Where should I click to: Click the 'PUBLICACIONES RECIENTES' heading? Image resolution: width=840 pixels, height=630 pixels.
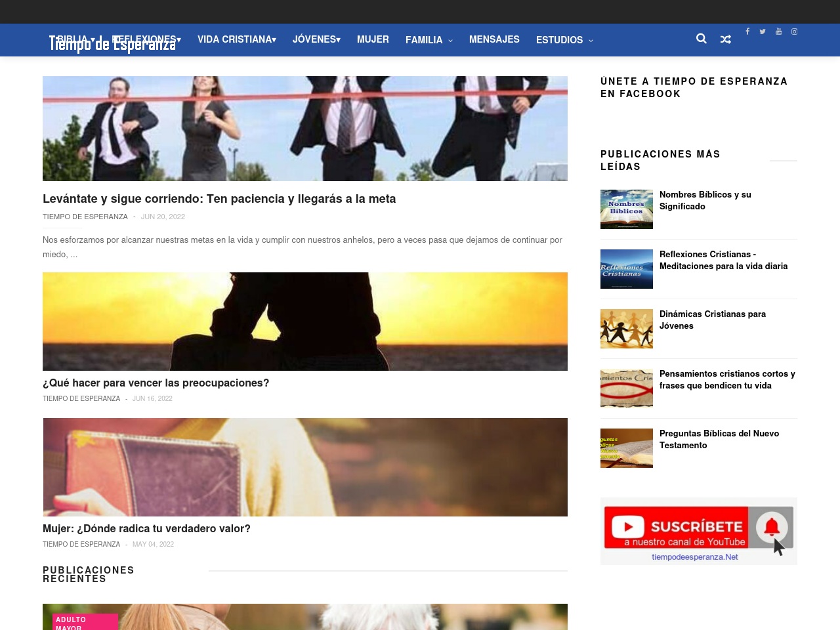pyautogui.click(x=89, y=574)
